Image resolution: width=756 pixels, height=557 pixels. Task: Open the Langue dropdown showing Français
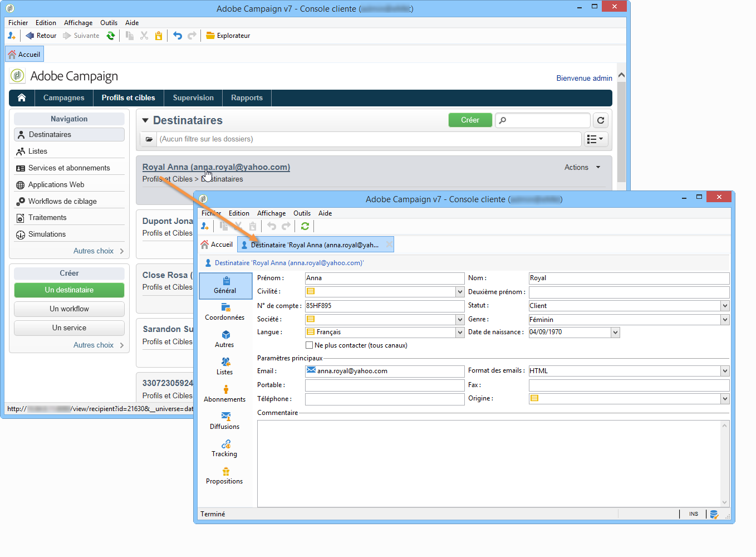460,333
